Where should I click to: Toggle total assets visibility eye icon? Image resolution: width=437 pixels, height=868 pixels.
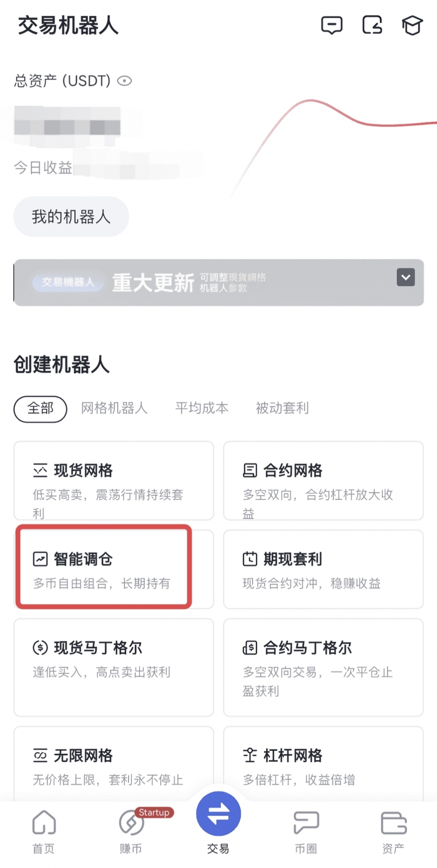125,81
